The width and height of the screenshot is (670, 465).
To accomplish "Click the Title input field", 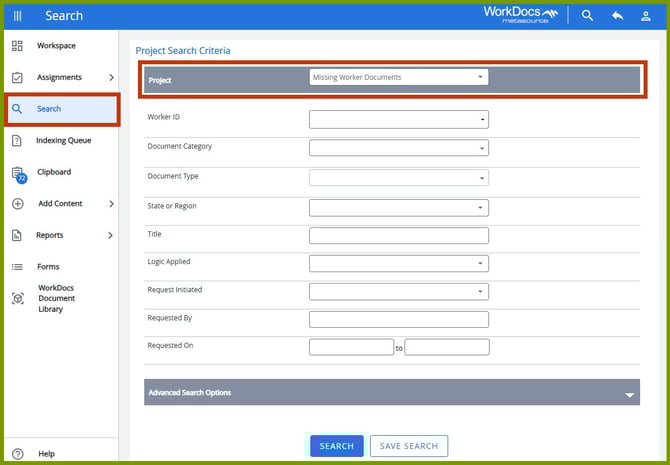I will [x=399, y=235].
